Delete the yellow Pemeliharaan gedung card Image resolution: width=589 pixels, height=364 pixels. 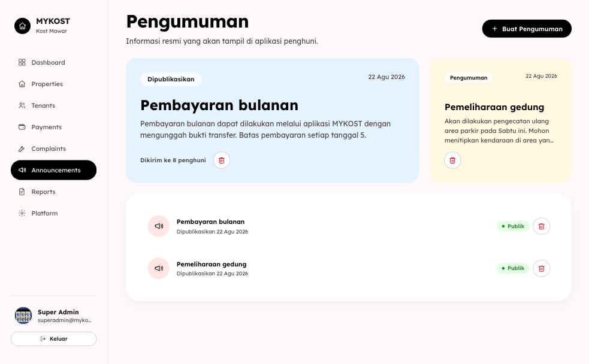pos(452,160)
